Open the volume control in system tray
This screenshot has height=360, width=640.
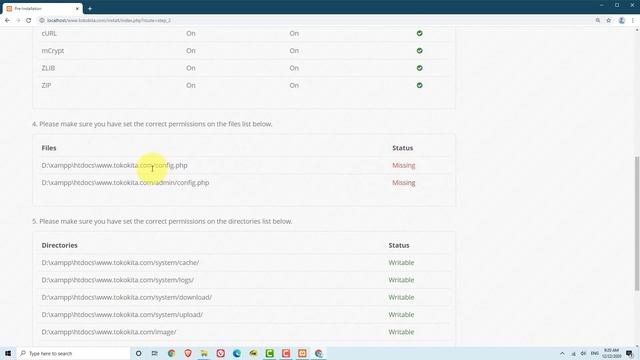583,353
